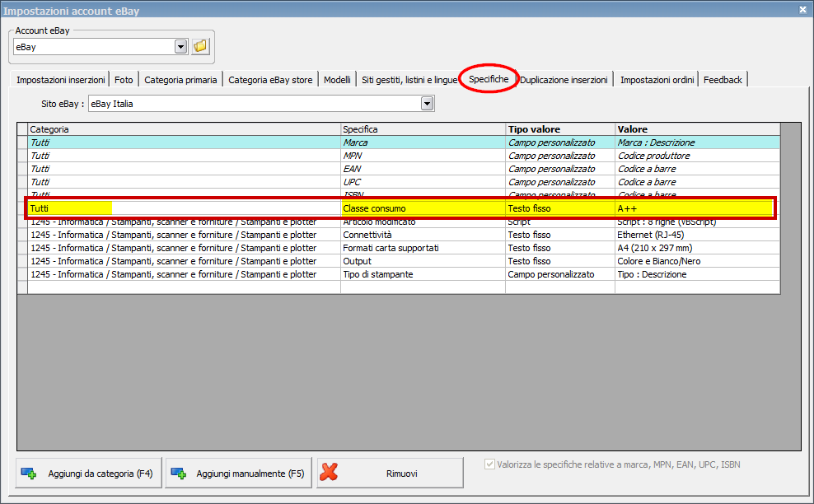The image size is (814, 504).
Task: Close the Impostazioni account eBay window
Action: click(802, 9)
